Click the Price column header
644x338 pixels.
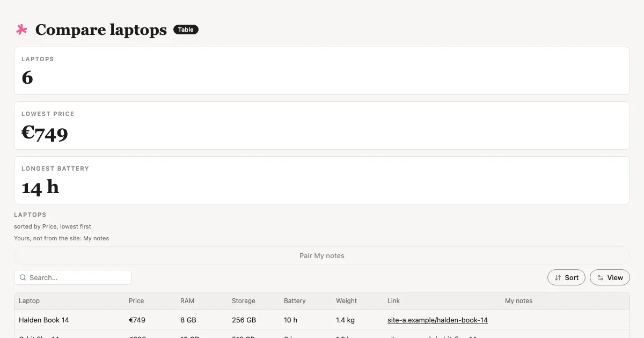point(136,301)
